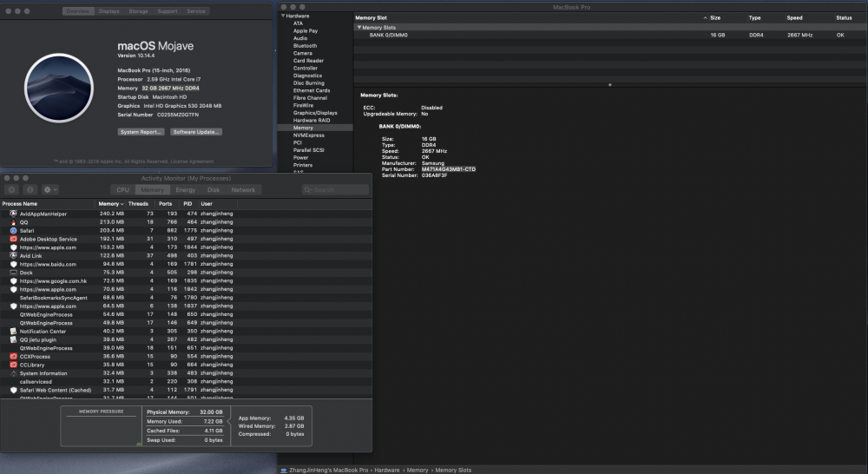
Task: Select NVMExpress in System Report sidebar
Action: pyautogui.click(x=315, y=135)
